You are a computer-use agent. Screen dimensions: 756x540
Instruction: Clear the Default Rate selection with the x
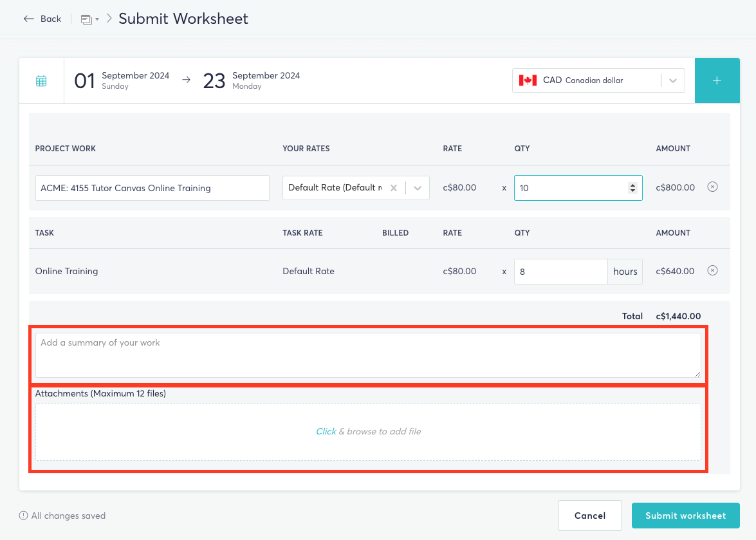pyautogui.click(x=393, y=187)
